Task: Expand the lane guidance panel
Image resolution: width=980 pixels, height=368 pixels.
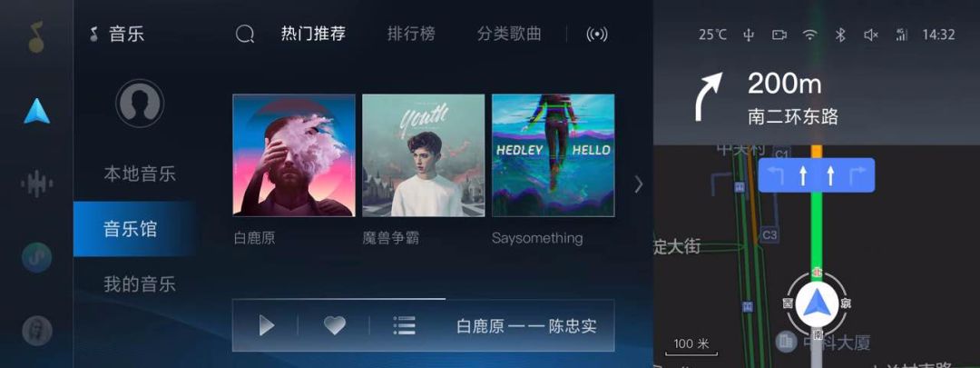Action: click(x=817, y=175)
